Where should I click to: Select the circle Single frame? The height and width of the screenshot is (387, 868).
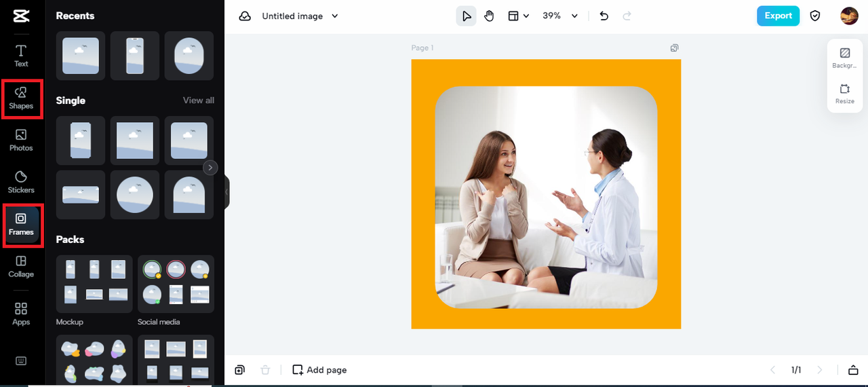click(135, 195)
